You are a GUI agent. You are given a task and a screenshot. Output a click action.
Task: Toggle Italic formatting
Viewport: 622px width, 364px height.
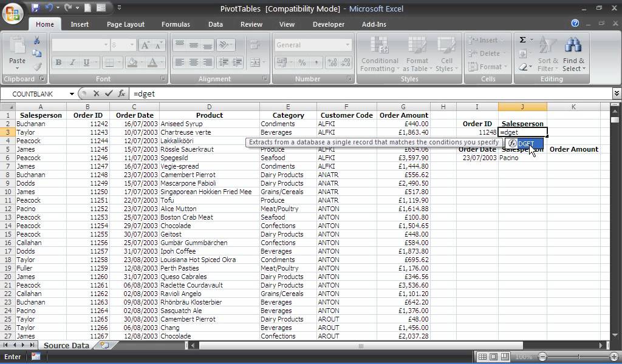point(72,62)
